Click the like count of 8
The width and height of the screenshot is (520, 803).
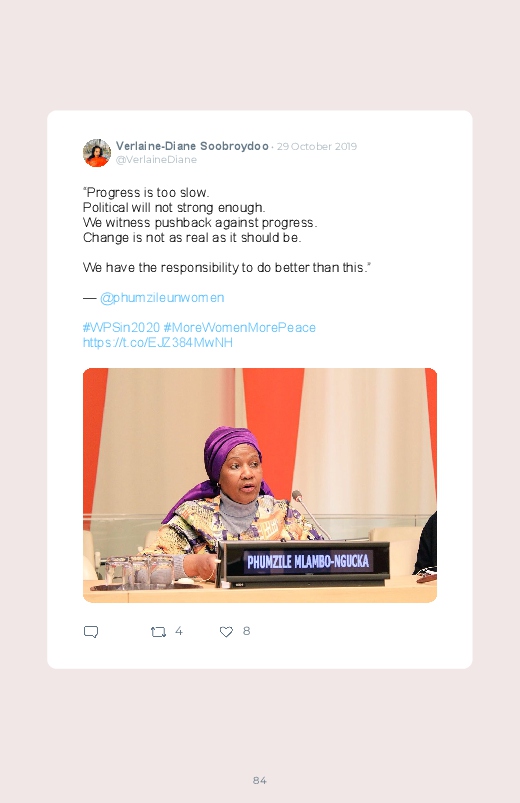pos(246,631)
